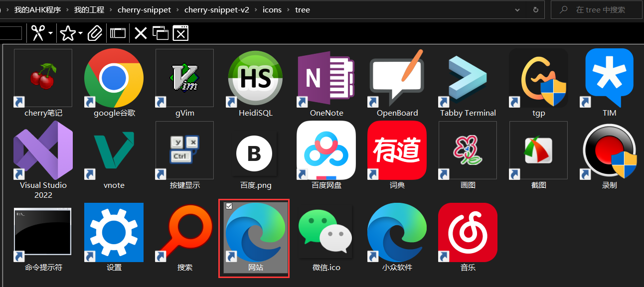Expand chevron between cherry-snippet-v2 and icons
Viewport: 644px width, 287px height.
[x=256, y=9]
